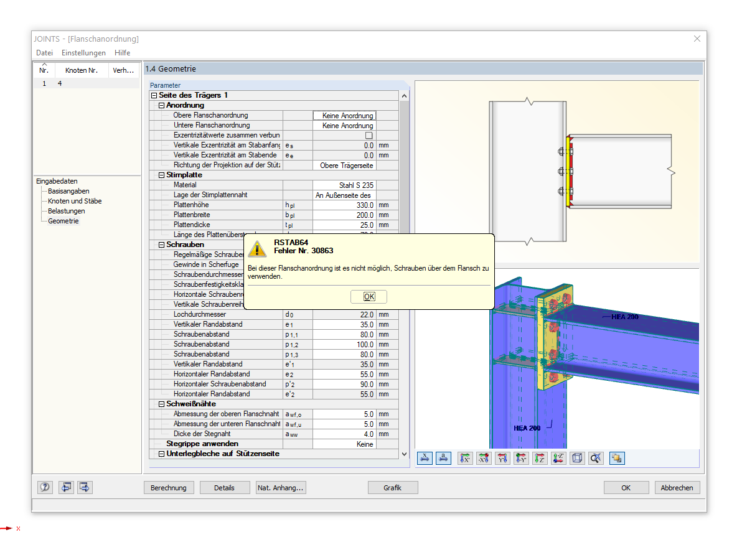747x560 pixels.
Task: Click the Verh... column header
Action: 124,70
